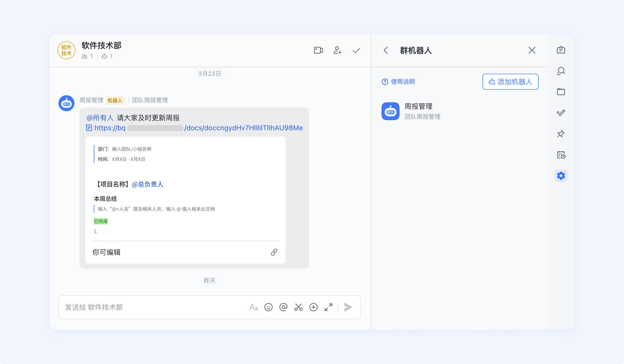
Task: Click the message input field 发送给 软件技术部
Action: (152, 307)
